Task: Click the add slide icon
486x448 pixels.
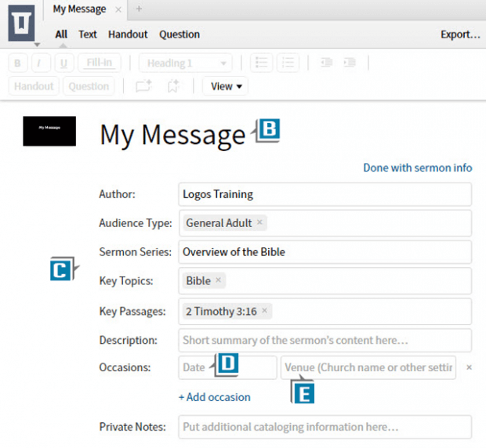Action: pyautogui.click(x=143, y=87)
